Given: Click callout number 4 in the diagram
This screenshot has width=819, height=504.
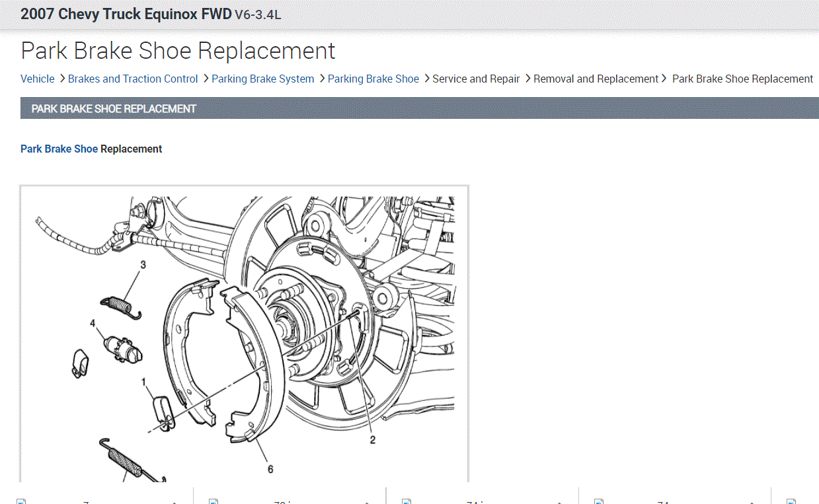Looking at the screenshot, I should click(x=93, y=323).
